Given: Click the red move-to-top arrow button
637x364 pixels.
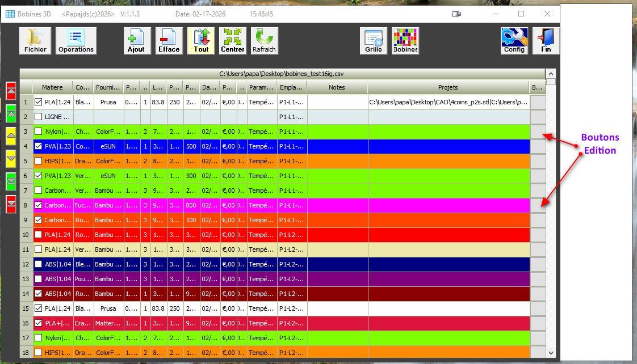Looking at the screenshot, I should (11, 91).
